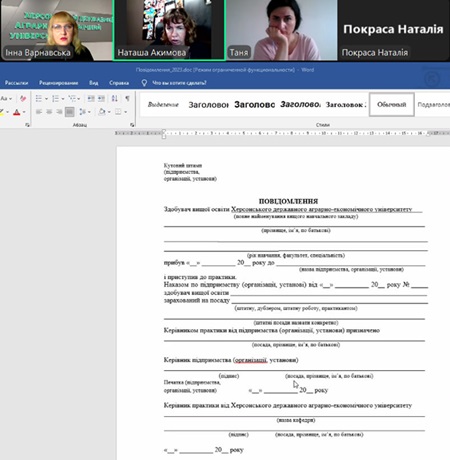Image resolution: width=450 pixels, height=460 pixels.
Task: Toggle align right
Action: (x=59, y=112)
